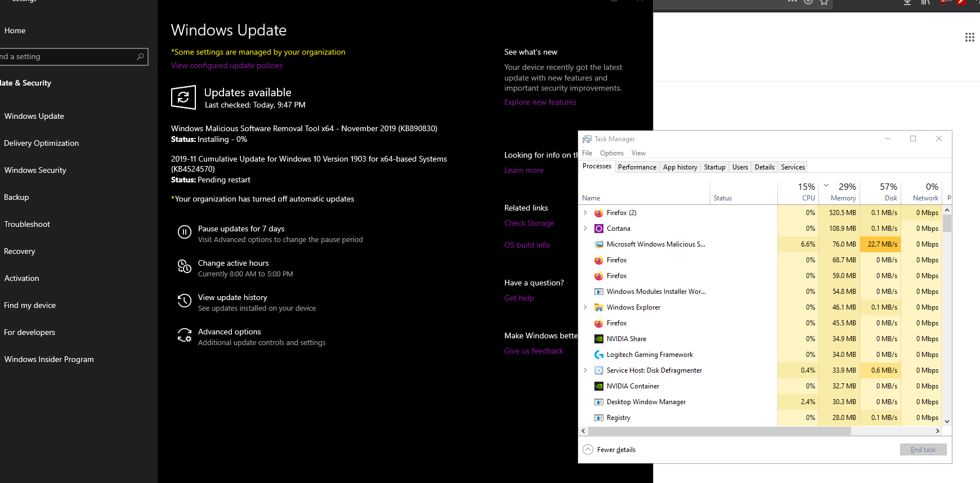Image resolution: width=980 pixels, height=483 pixels.
Task: Click the Windows Explorer folder icon
Action: point(599,307)
